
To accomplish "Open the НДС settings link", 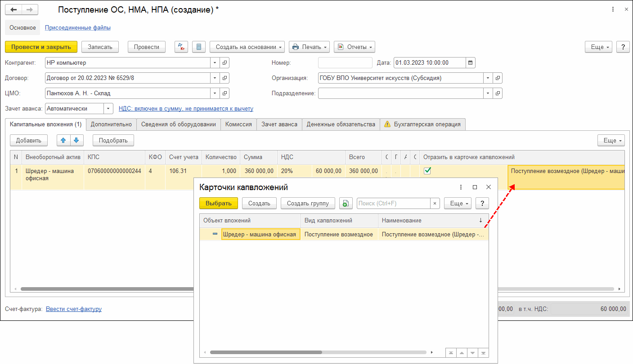I will click(186, 108).
